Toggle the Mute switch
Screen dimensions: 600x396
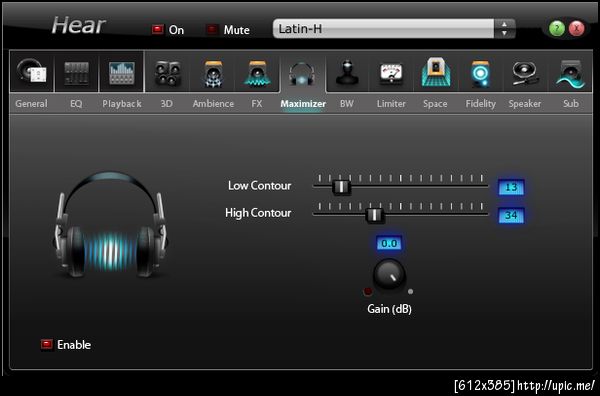click(212, 29)
